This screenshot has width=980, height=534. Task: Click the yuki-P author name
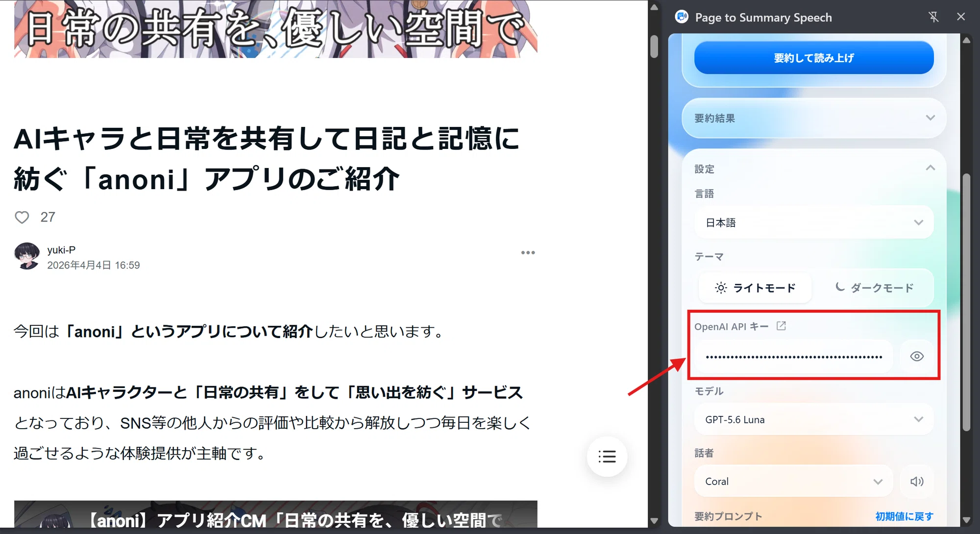coord(61,250)
